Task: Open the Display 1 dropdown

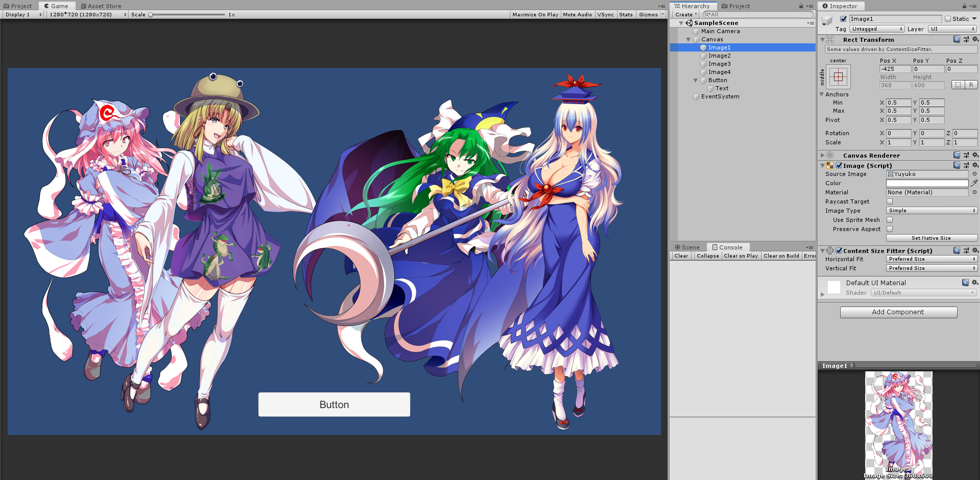Action: click(x=23, y=14)
